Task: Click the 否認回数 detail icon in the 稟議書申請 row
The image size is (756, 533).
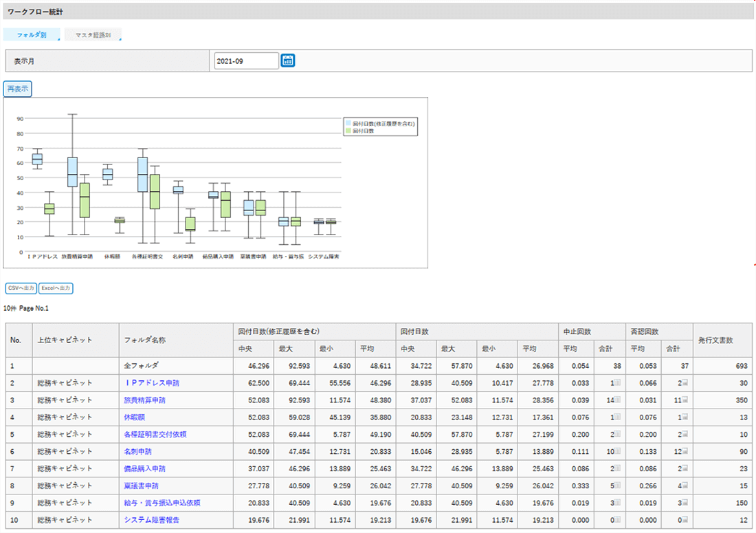Action: pyautogui.click(x=685, y=486)
